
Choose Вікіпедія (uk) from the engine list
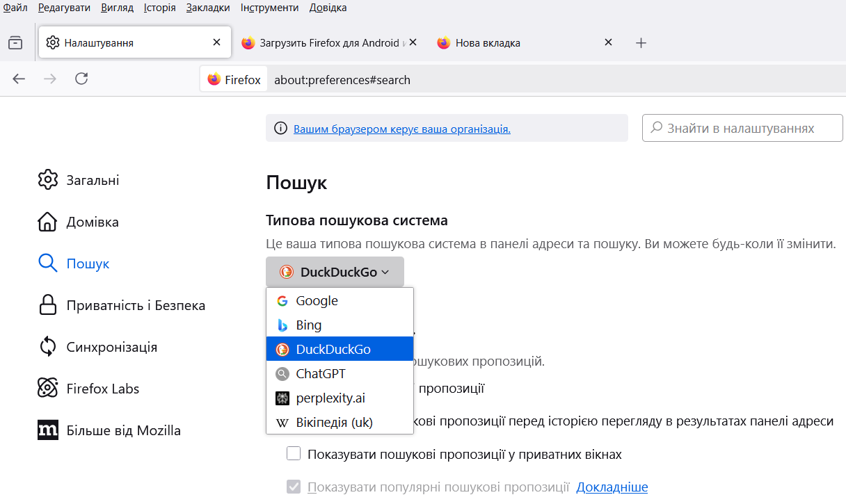pyautogui.click(x=340, y=423)
